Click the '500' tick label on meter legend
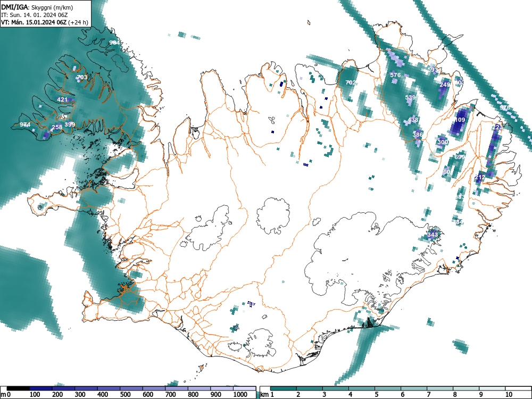The image size is (532, 399). pyautogui.click(x=125, y=395)
